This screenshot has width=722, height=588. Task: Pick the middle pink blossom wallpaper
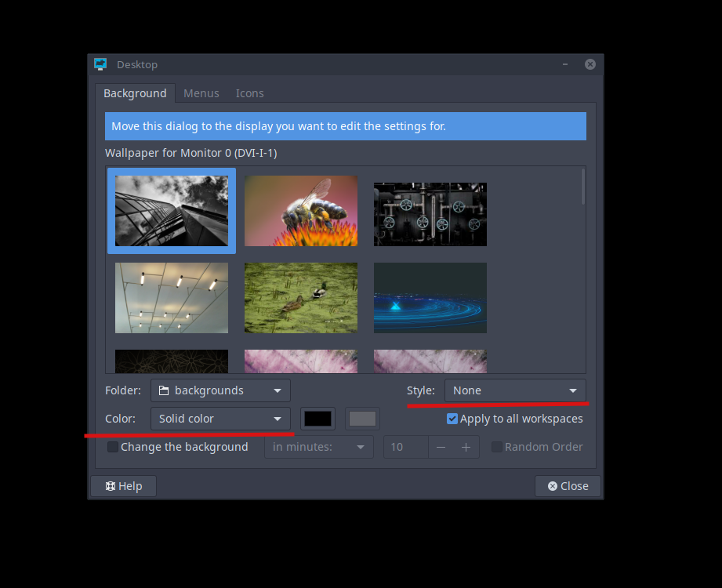pyautogui.click(x=301, y=361)
